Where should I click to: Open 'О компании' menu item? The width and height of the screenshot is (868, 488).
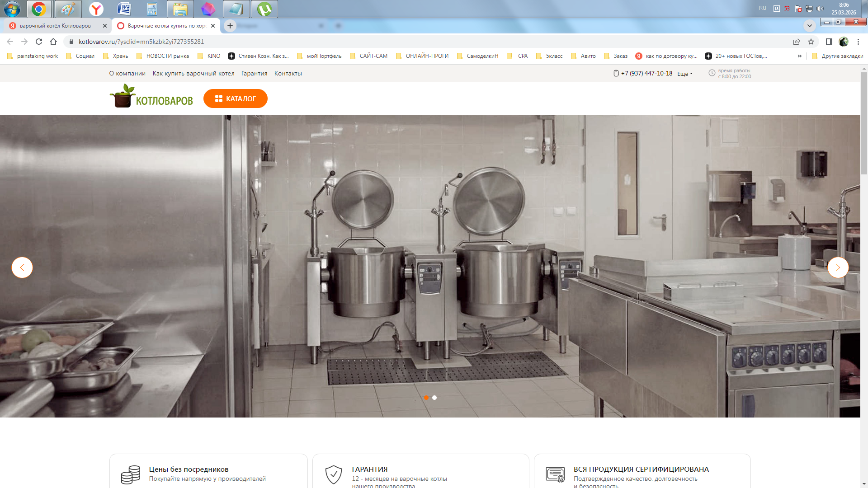click(127, 74)
